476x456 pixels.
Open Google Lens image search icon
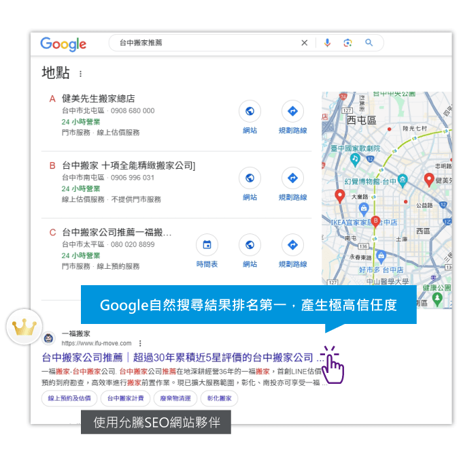(x=347, y=43)
